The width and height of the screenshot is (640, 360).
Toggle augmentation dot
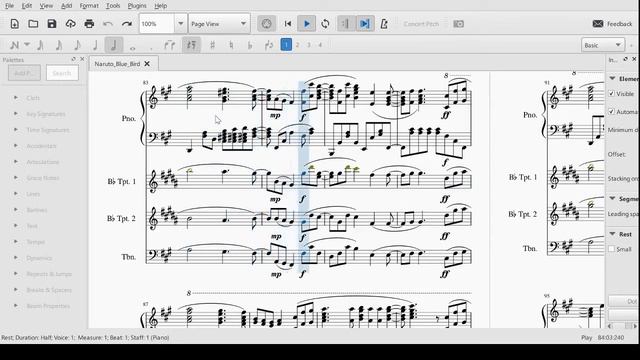tap(151, 48)
